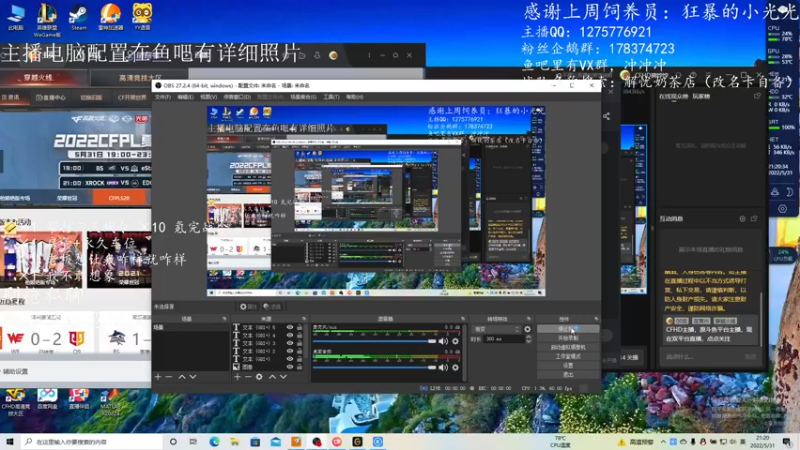Open Task View on the taskbar
The image size is (800, 450).
coord(193,441)
